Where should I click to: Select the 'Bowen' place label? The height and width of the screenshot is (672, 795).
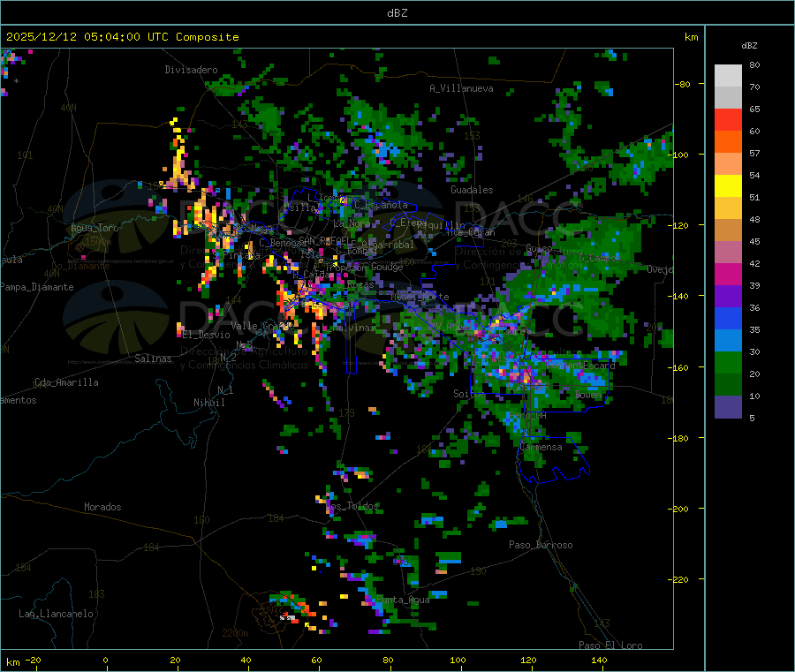click(x=588, y=395)
